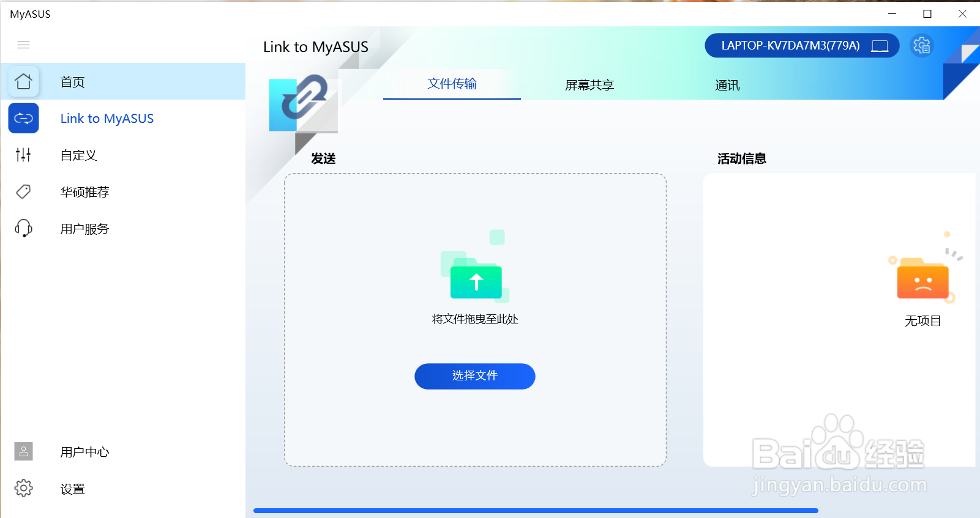Click the horizontal scrollbar at the bottom
This screenshot has height=518, width=980.
click(536, 510)
